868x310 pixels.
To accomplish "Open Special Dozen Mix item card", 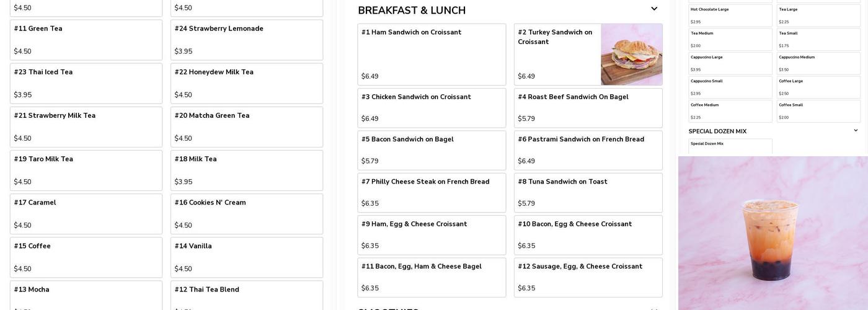I will point(730,146).
